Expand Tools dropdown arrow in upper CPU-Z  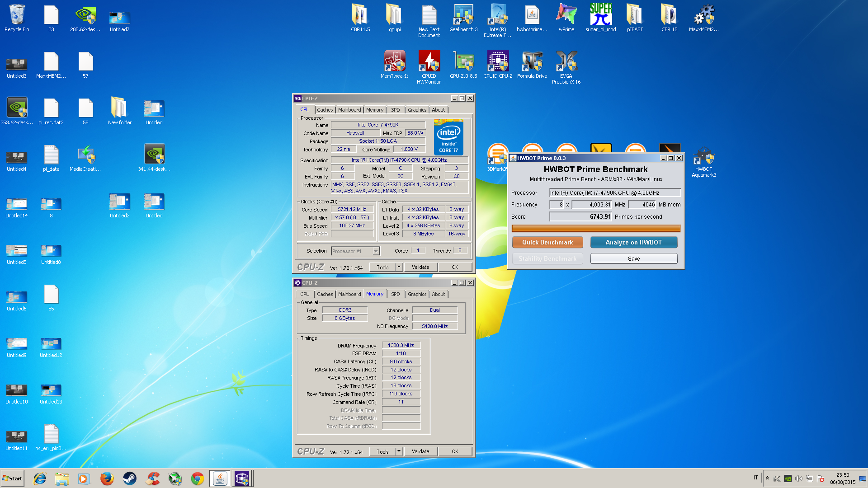pyautogui.click(x=399, y=267)
